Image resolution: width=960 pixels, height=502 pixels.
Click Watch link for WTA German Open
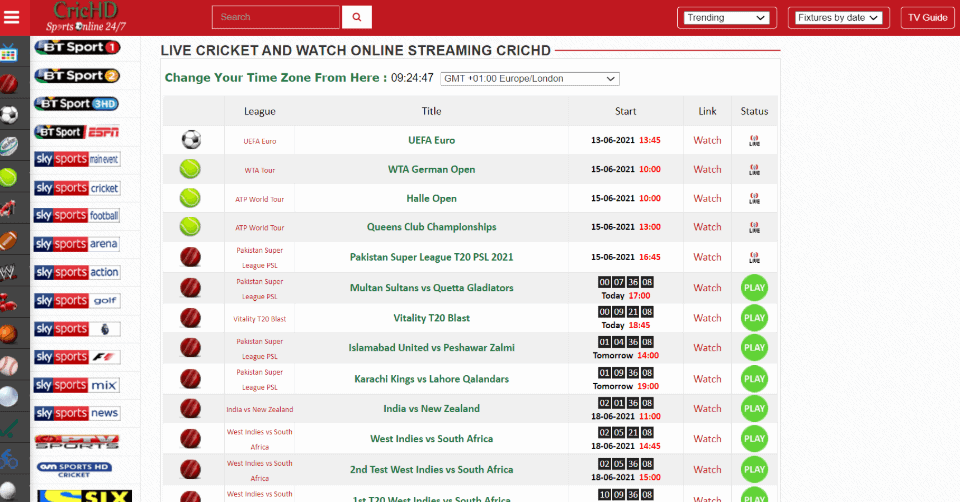pyautogui.click(x=707, y=170)
